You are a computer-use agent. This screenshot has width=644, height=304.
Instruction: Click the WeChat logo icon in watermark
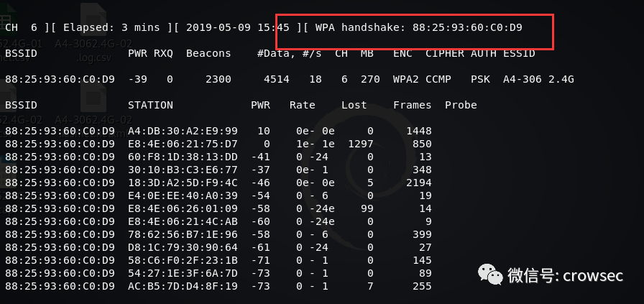point(490,275)
